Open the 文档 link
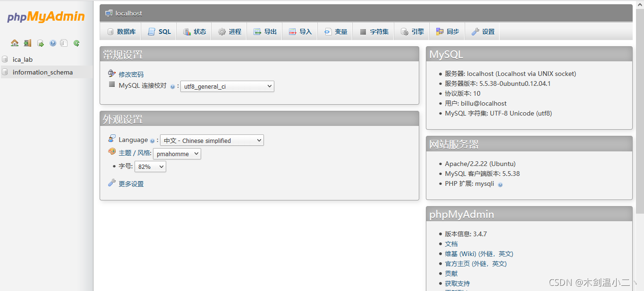 (x=451, y=244)
